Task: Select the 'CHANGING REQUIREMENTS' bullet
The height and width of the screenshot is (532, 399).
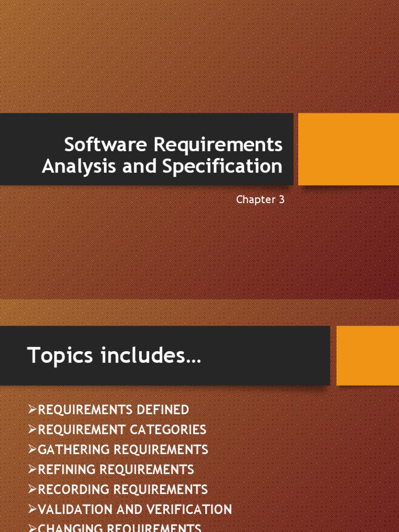Action: [115, 528]
